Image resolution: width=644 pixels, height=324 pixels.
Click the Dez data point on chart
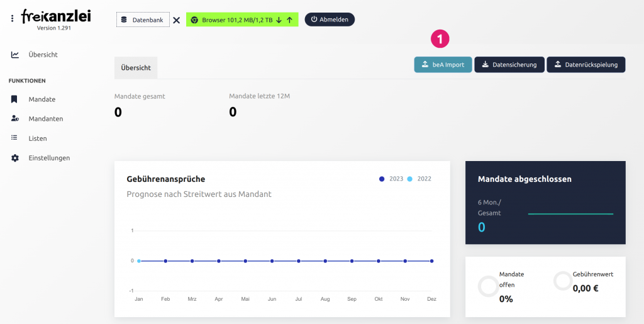(x=431, y=260)
